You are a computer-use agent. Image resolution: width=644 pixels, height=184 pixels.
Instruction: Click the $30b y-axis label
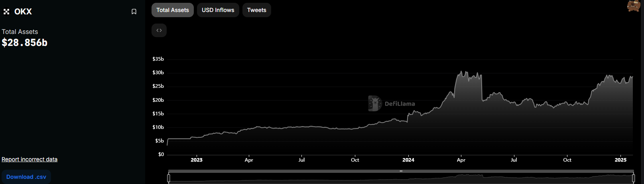tap(158, 73)
